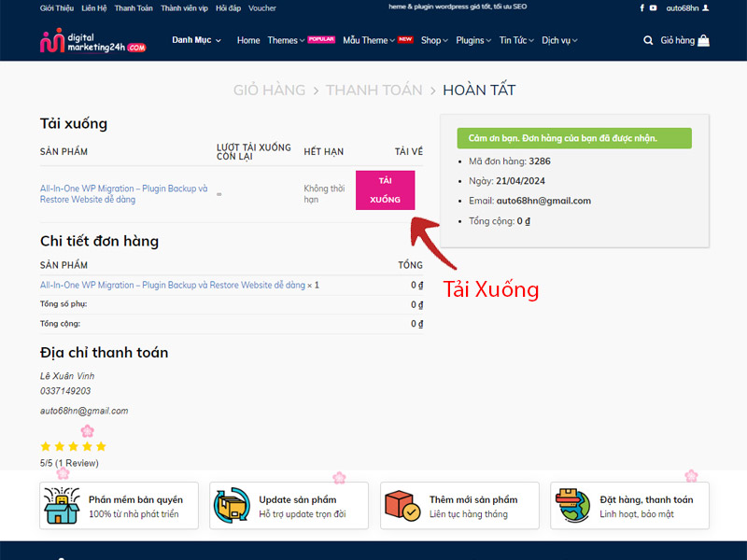
Task: Open the YouTube icon in top bar
Action: (653, 8)
